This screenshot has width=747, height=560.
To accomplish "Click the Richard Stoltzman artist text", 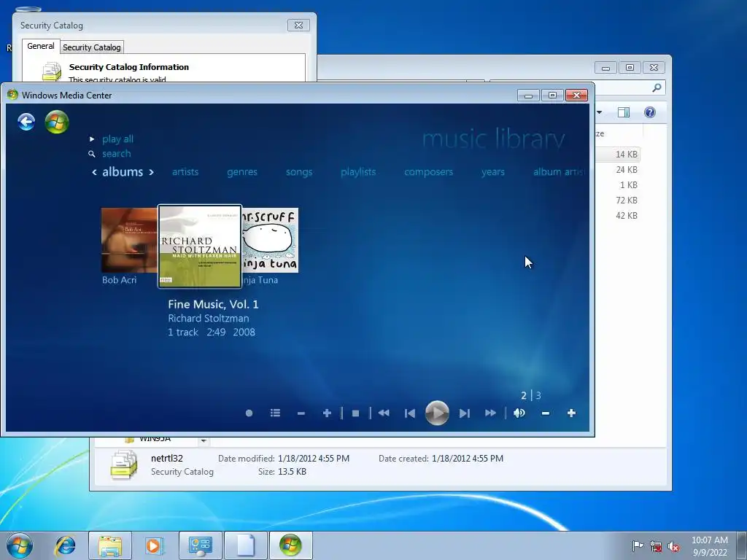I will pos(208,318).
